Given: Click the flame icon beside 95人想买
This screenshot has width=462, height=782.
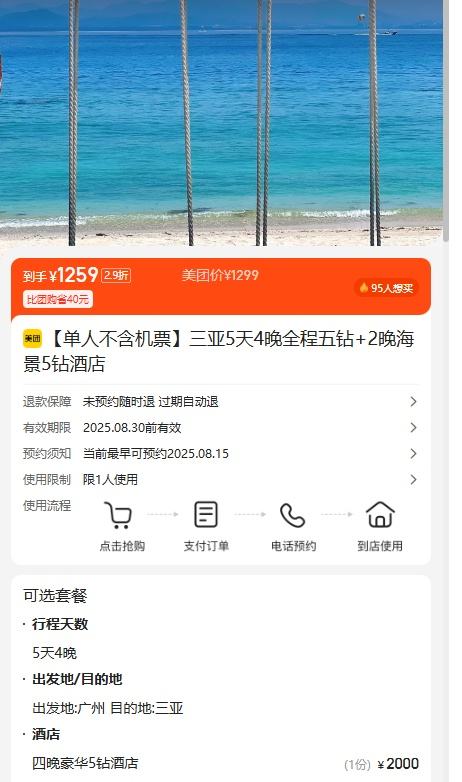Looking at the screenshot, I should 364,287.
